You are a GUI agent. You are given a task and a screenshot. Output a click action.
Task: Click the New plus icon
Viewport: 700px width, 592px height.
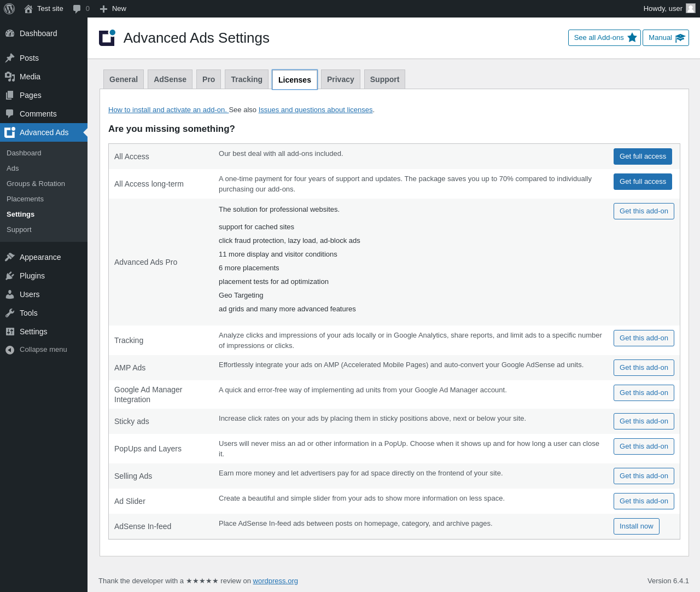click(x=103, y=9)
